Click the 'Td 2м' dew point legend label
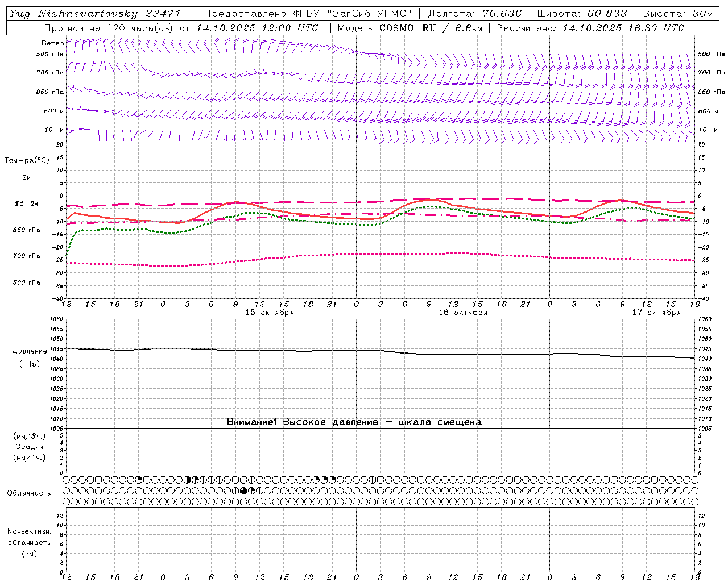 [x=27, y=203]
